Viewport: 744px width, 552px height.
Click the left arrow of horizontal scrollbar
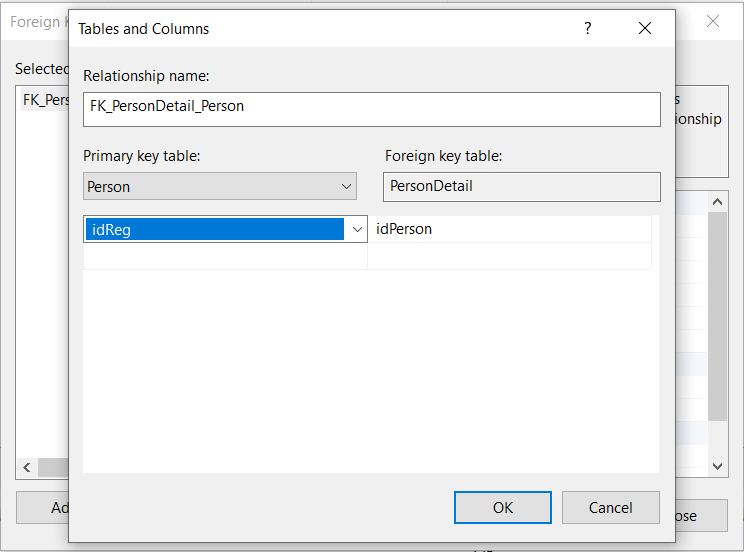pyautogui.click(x=27, y=467)
